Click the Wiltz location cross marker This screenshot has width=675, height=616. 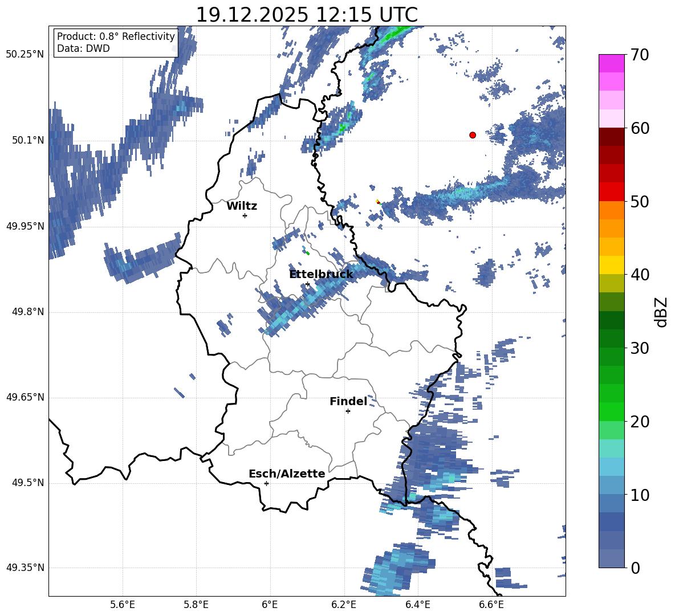245,215
